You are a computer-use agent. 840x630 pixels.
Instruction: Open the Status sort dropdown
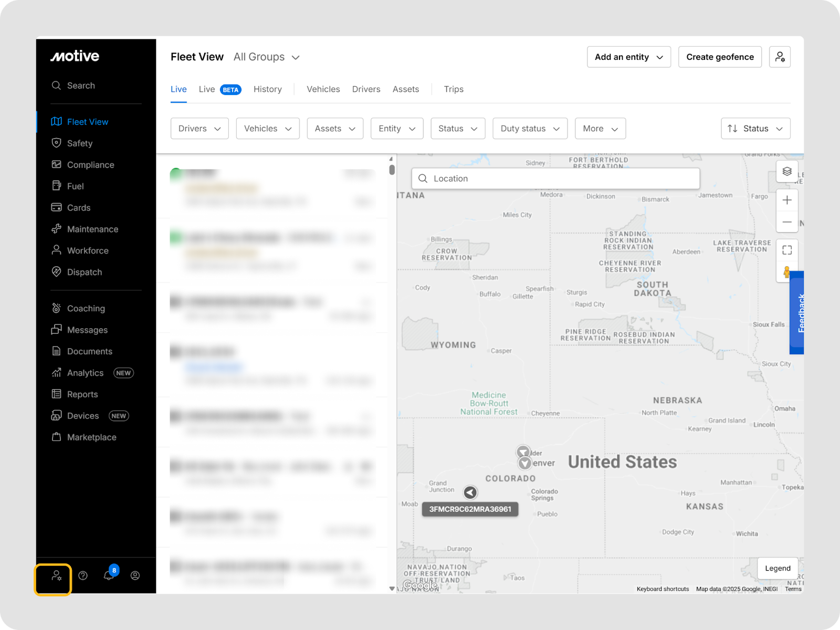pos(755,129)
